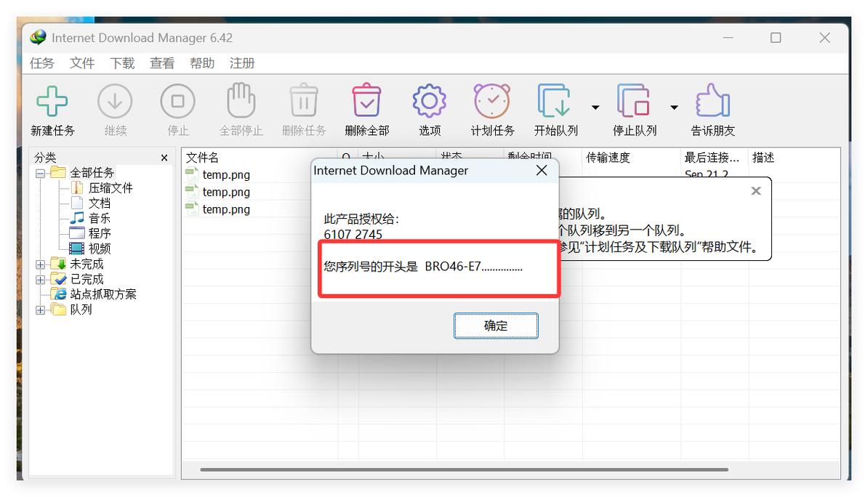Viewport: 868px width, 497px height.
Task: Open the 任务 menu
Action: (x=42, y=63)
